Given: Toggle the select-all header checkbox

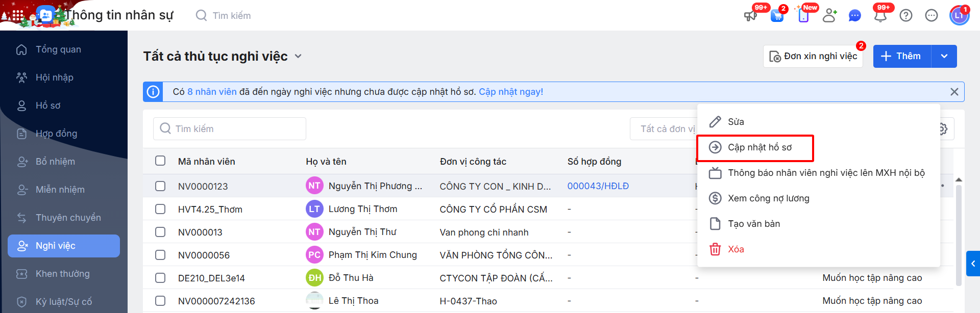Looking at the screenshot, I should click(160, 161).
